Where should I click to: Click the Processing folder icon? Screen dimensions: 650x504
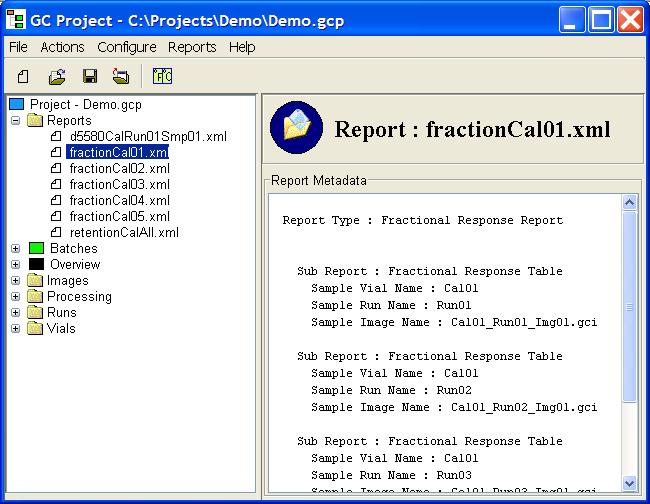point(35,296)
